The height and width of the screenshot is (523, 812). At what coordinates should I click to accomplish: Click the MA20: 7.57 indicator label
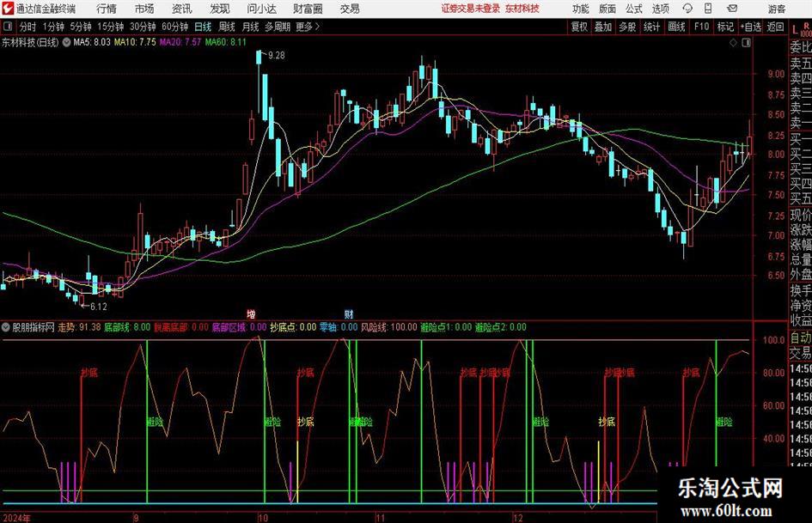180,42
